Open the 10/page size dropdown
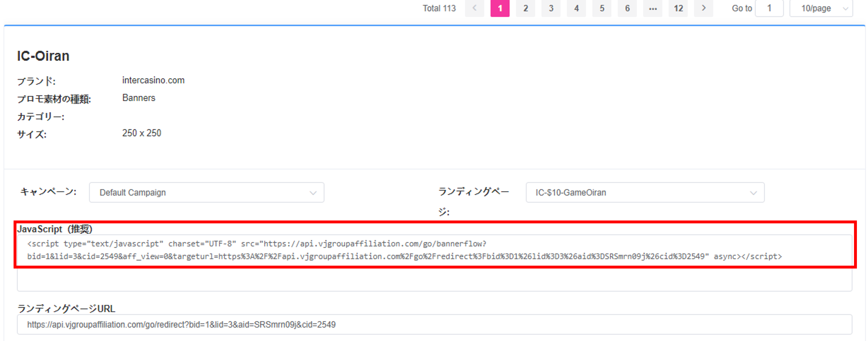 821,8
